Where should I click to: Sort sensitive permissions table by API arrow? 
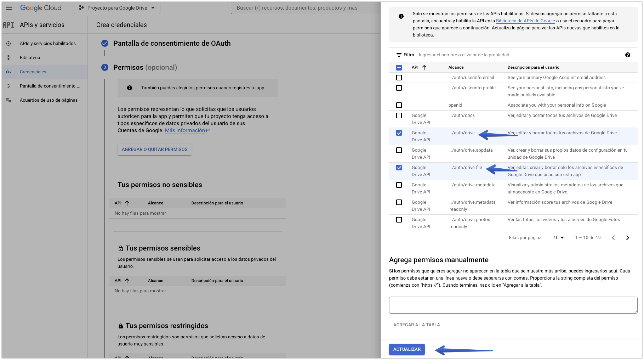[127, 281]
